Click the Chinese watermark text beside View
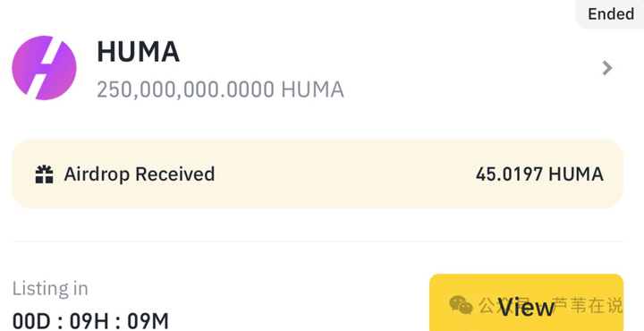This screenshot has height=331, width=644. (x=550, y=306)
